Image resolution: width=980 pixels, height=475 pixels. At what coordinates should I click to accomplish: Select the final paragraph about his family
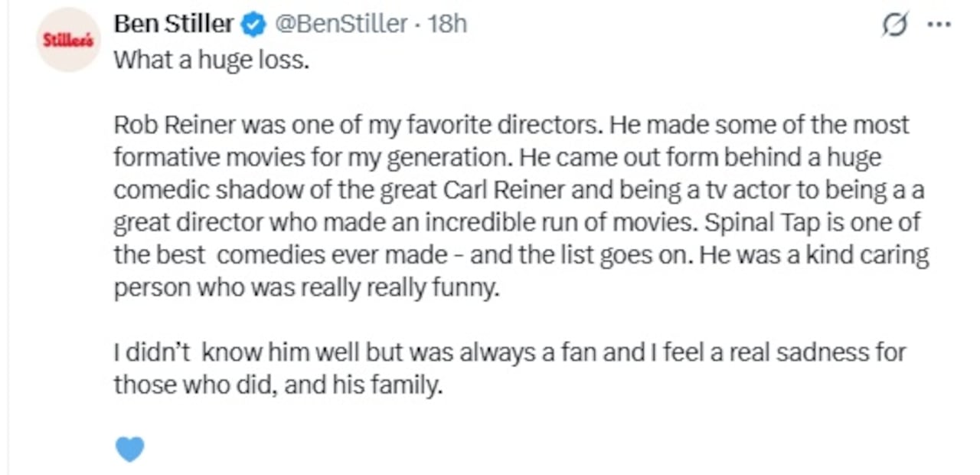pos(509,368)
